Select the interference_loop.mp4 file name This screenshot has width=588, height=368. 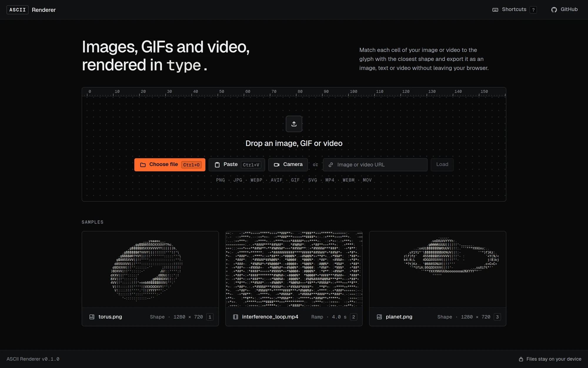tap(270, 317)
